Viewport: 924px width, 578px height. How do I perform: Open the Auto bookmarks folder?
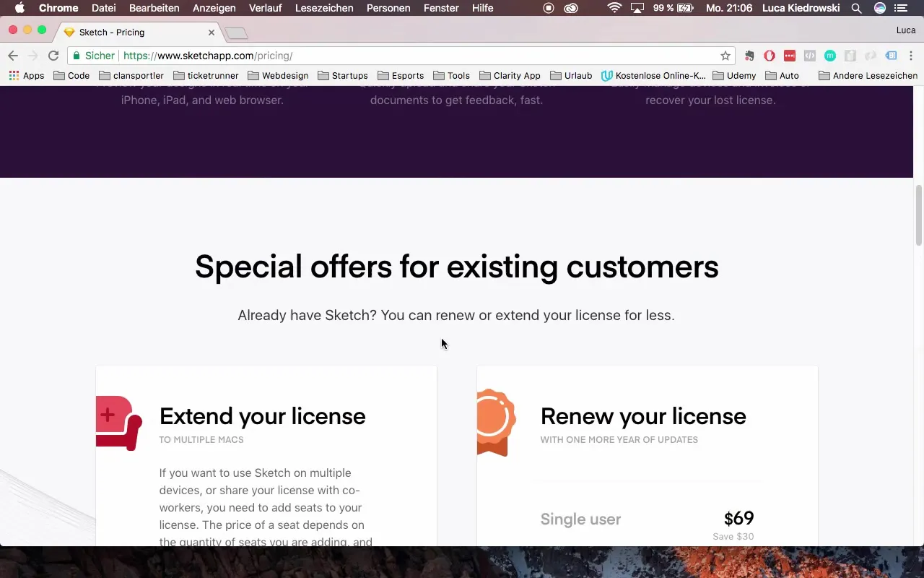(783, 75)
